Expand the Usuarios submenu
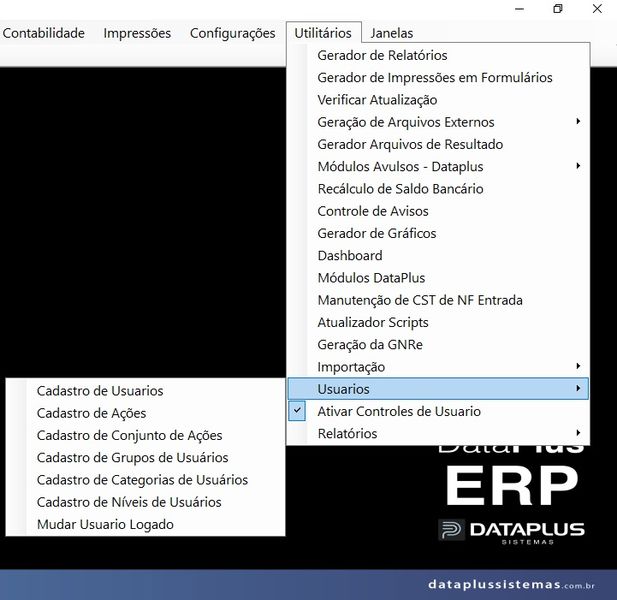This screenshot has width=617, height=600. click(438, 389)
